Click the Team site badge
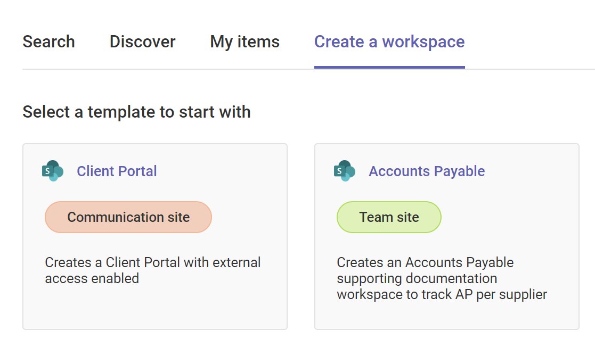Image resolution: width=595 pixels, height=364 pixels. point(389,217)
